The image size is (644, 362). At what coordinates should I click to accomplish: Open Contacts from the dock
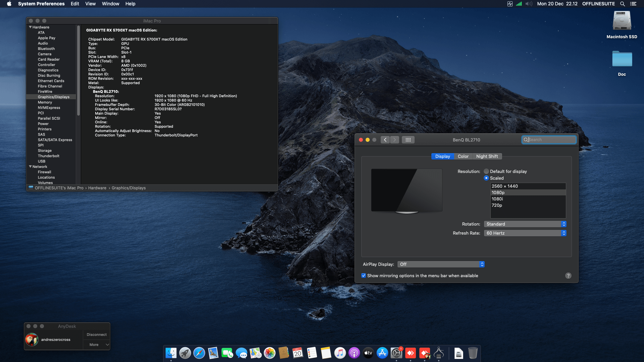tap(284, 353)
